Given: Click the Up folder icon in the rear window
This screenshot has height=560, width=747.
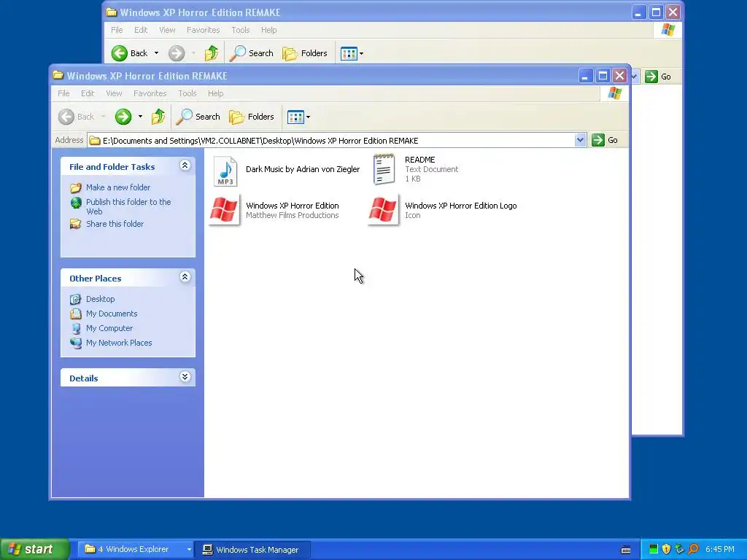Looking at the screenshot, I should point(212,53).
